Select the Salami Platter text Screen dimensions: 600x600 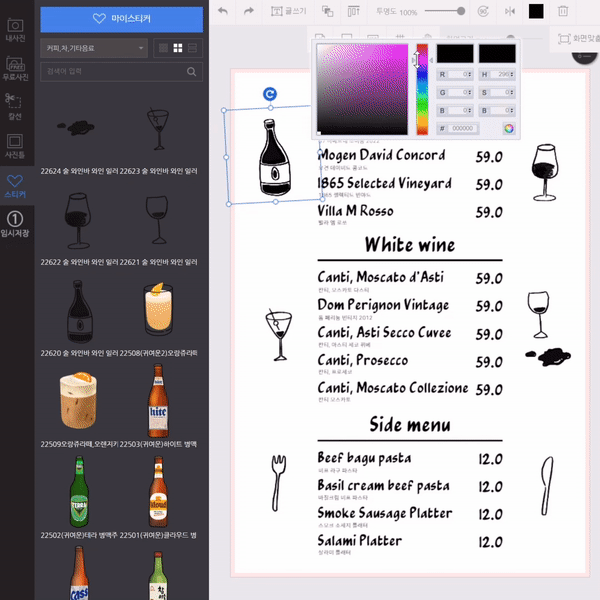click(360, 541)
